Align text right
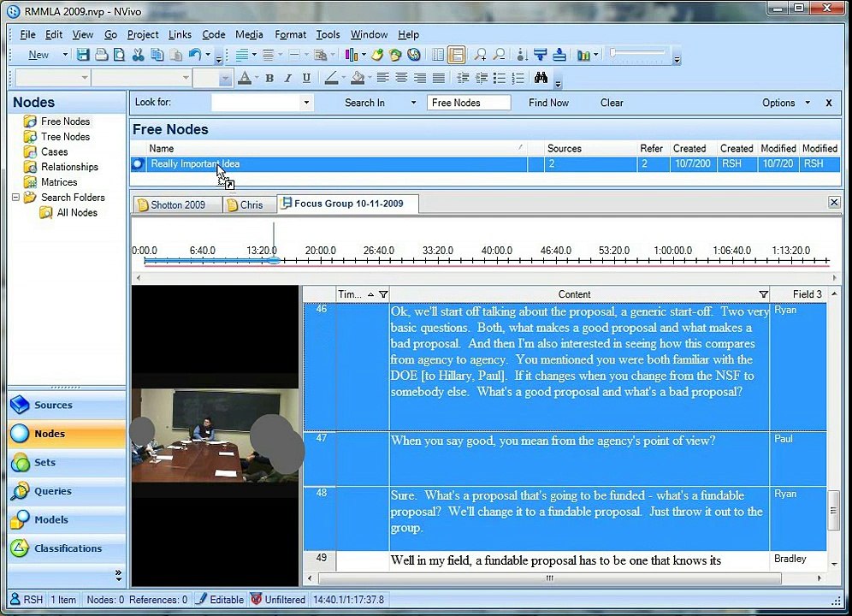This screenshot has width=852, height=616. pyautogui.click(x=419, y=79)
